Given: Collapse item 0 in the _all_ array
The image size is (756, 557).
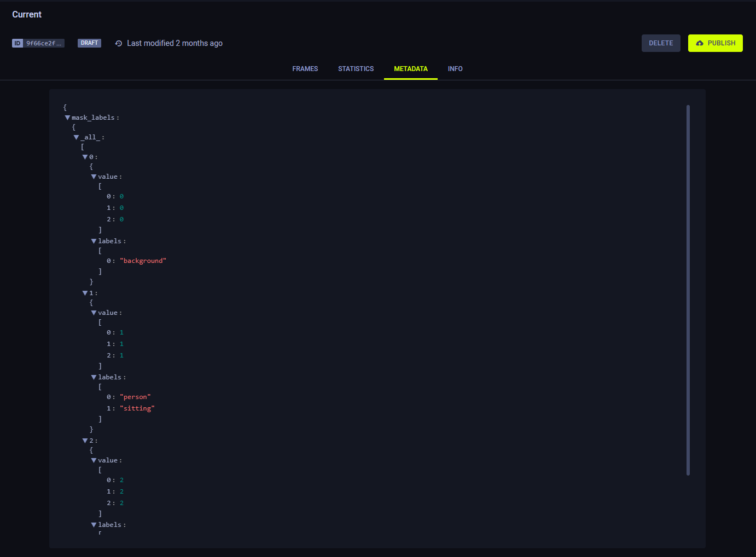Looking at the screenshot, I should point(85,157).
